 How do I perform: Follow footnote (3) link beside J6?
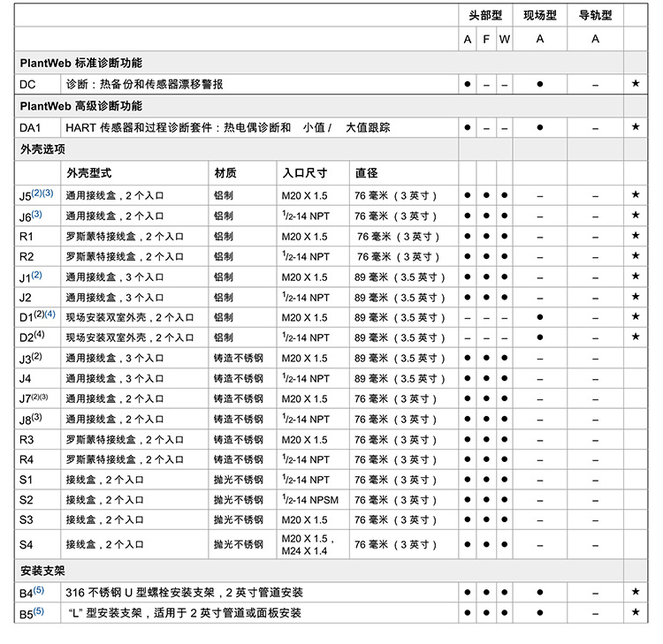click(37, 214)
